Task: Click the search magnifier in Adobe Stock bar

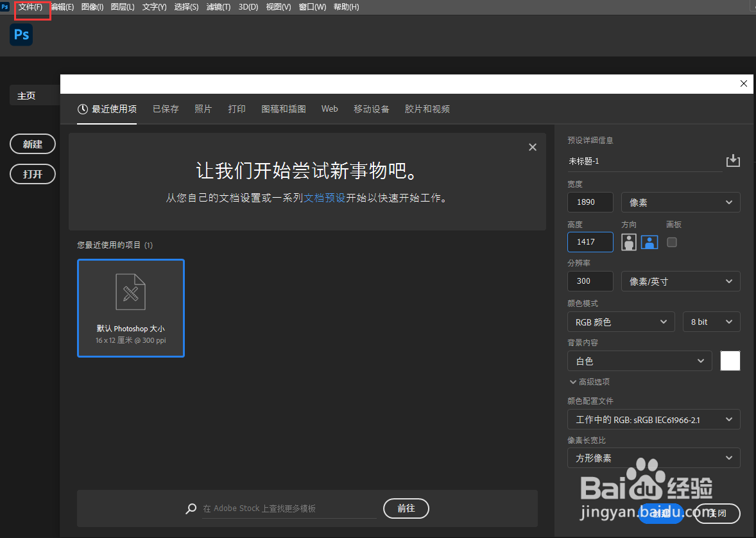Action: click(x=191, y=508)
